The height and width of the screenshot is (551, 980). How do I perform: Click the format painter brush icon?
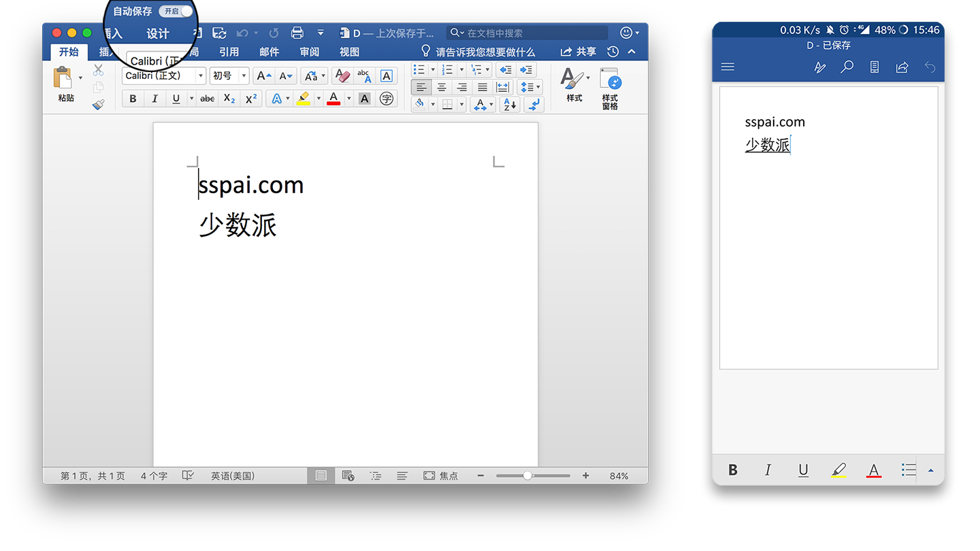98,105
